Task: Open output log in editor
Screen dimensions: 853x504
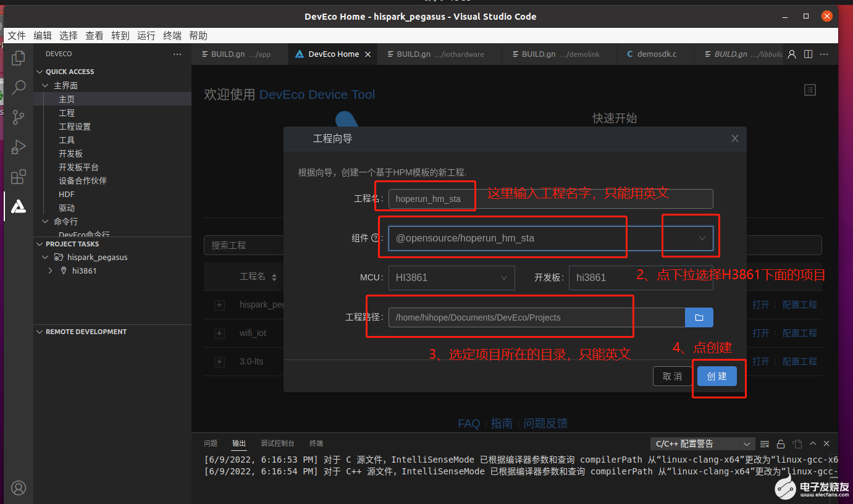Action: coord(797,443)
